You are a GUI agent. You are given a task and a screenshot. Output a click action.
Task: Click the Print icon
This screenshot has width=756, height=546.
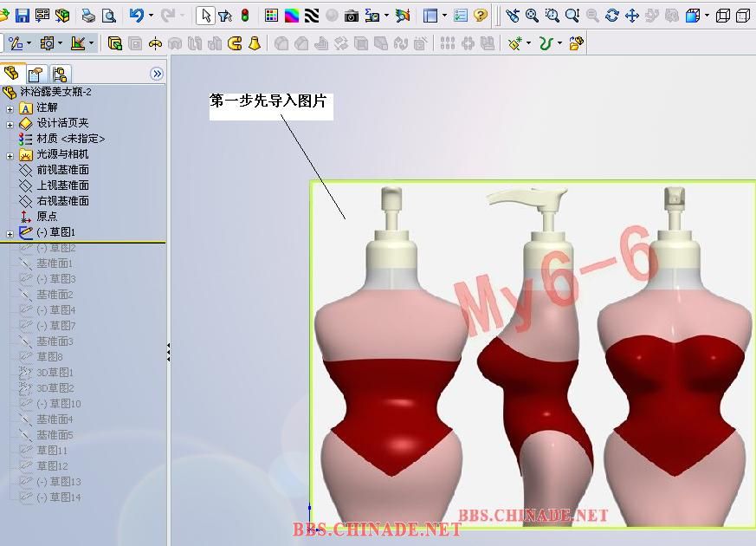click(88, 16)
